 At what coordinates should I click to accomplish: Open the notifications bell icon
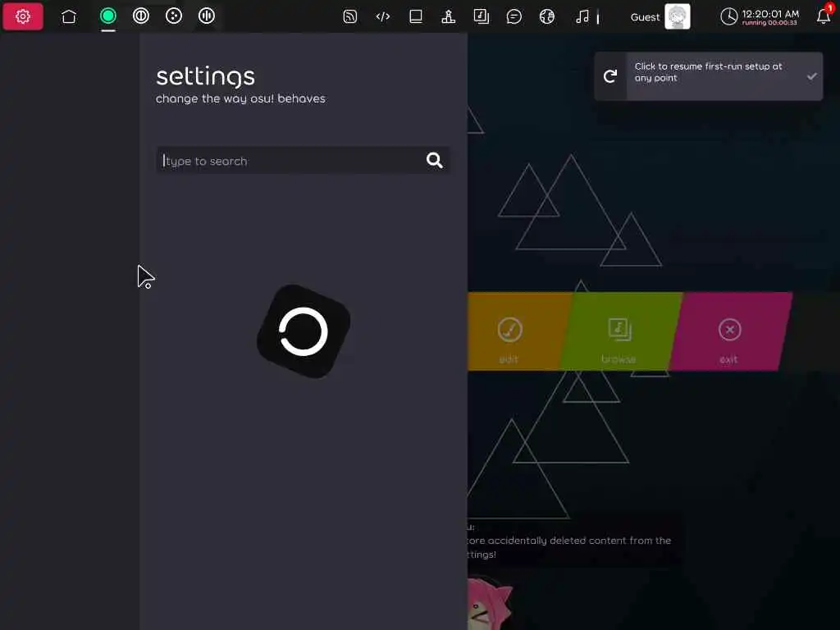coord(824,16)
